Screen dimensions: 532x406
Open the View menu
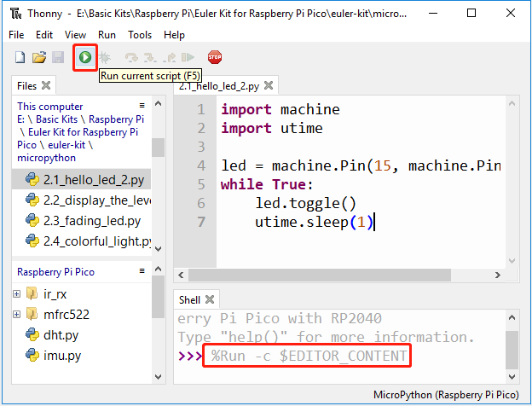tap(75, 35)
